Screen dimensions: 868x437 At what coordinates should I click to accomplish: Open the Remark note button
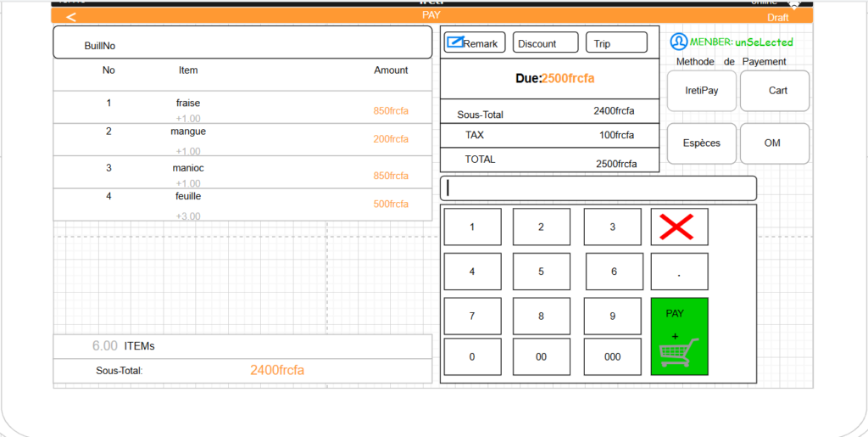coord(475,42)
